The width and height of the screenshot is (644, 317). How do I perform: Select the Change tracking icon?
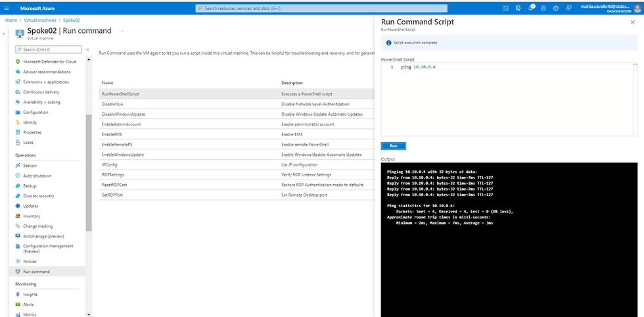[18, 226]
